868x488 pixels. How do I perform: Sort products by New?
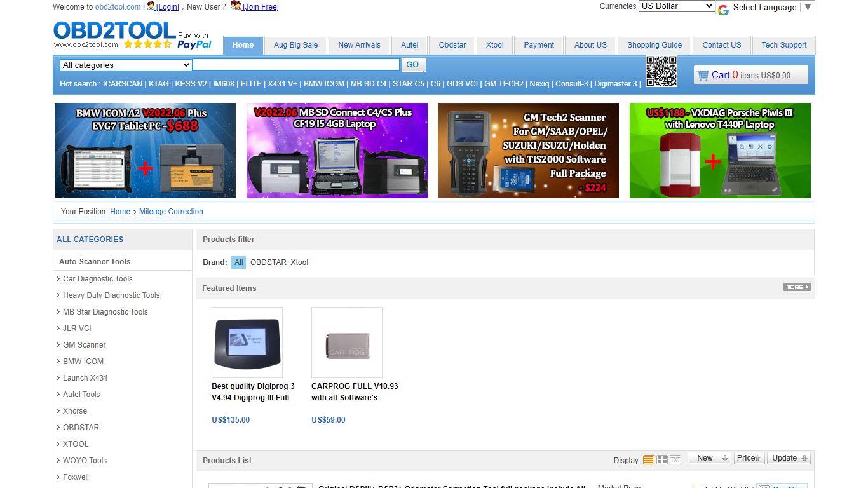pyautogui.click(x=709, y=458)
